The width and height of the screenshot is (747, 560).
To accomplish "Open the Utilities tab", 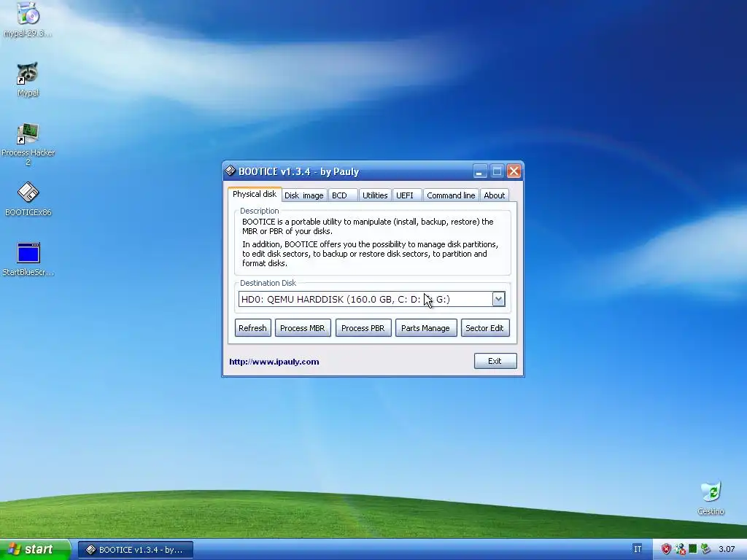I will coord(375,195).
